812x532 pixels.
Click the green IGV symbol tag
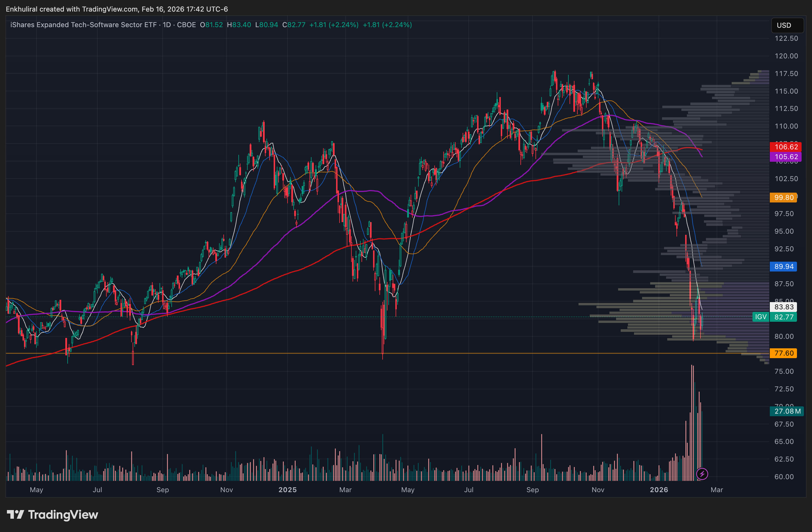(x=761, y=317)
